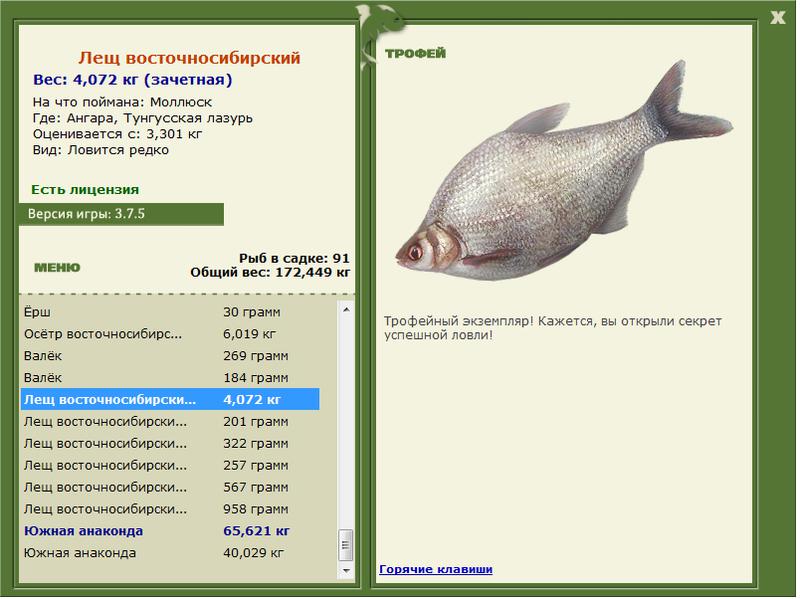Select the Валёк 269 грамм entry
800x599 pixels.
pos(170,356)
